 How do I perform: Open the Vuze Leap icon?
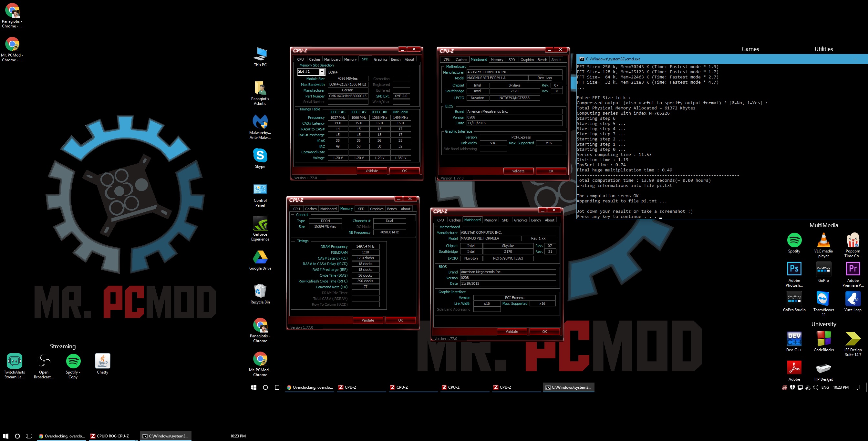click(x=853, y=302)
